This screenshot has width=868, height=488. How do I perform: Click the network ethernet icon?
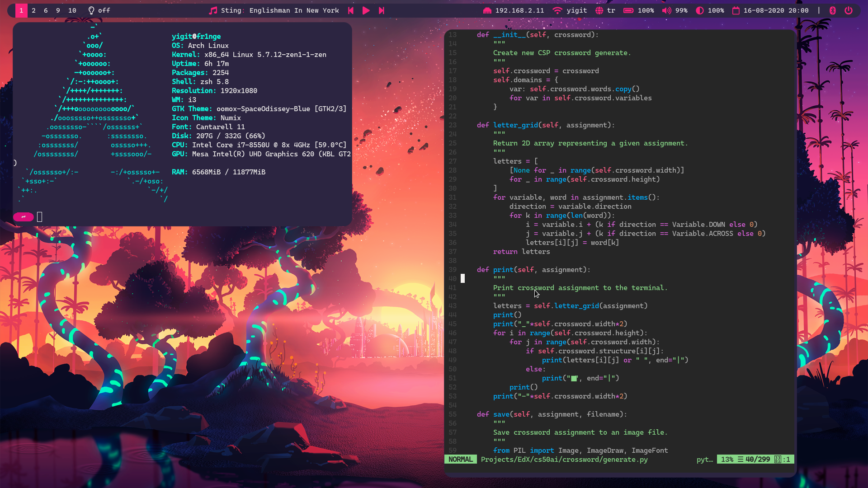click(487, 10)
